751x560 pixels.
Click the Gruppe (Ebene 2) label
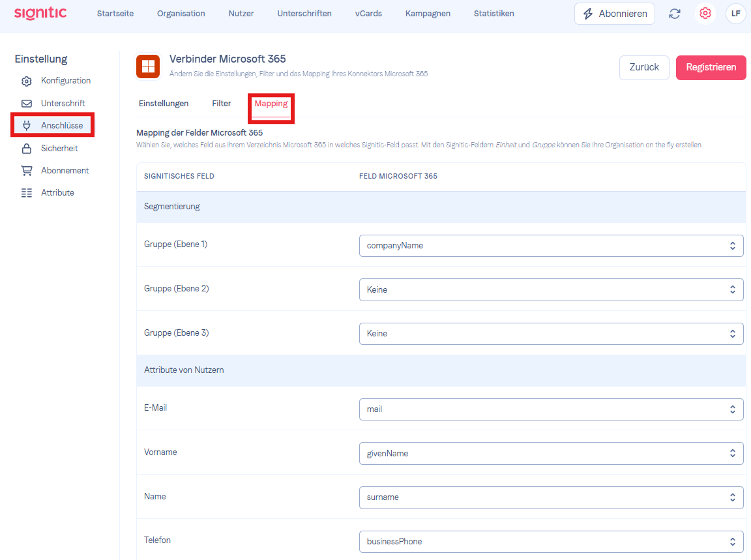[176, 288]
